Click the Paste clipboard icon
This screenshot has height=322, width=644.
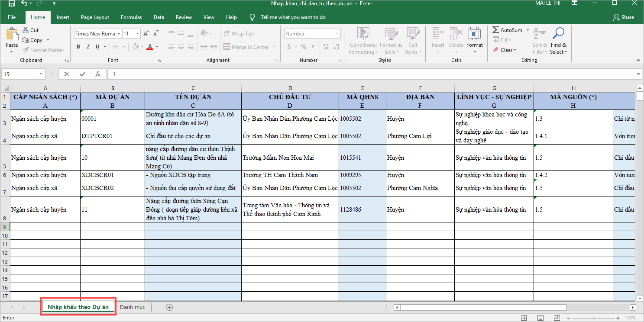click(x=12, y=35)
